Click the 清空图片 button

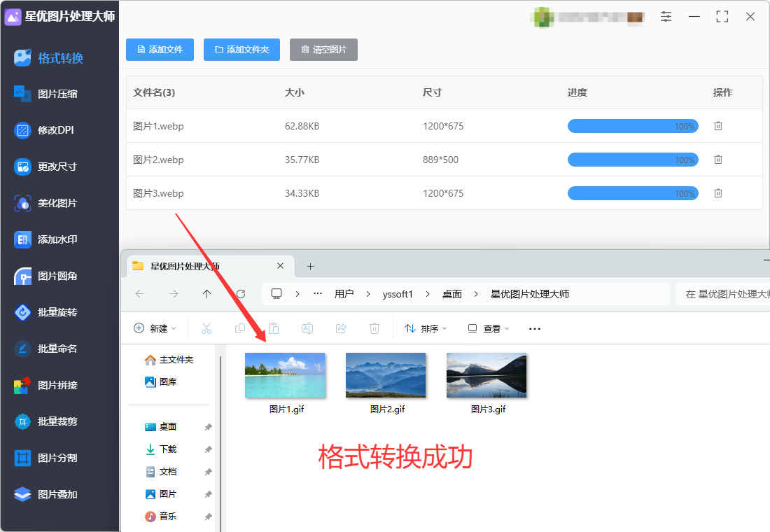coord(323,50)
